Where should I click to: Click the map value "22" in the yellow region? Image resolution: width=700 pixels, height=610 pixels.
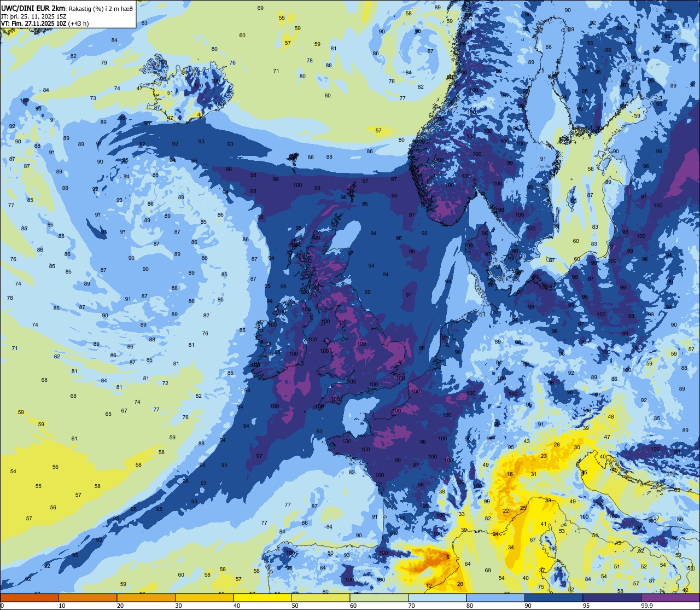(x=506, y=511)
